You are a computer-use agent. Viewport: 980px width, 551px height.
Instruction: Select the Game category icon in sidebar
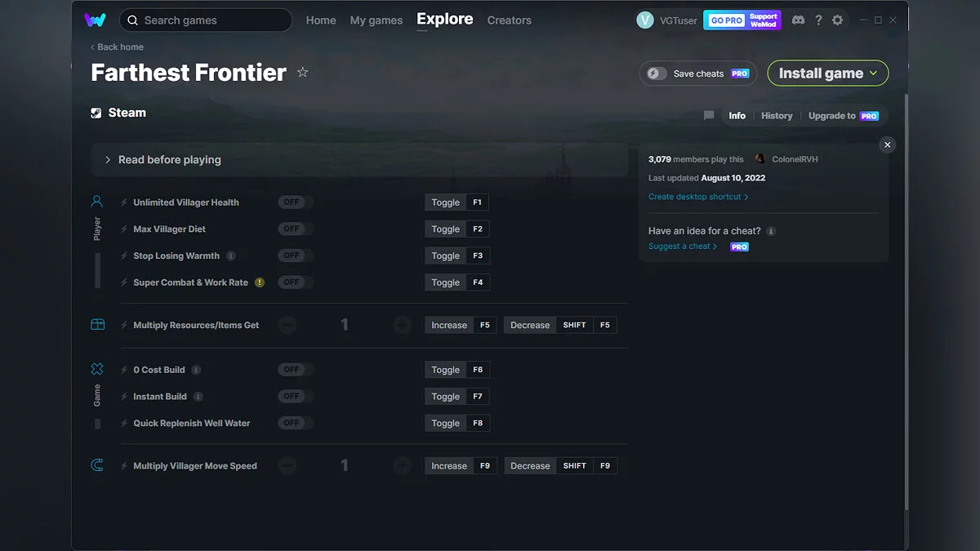[x=97, y=369]
